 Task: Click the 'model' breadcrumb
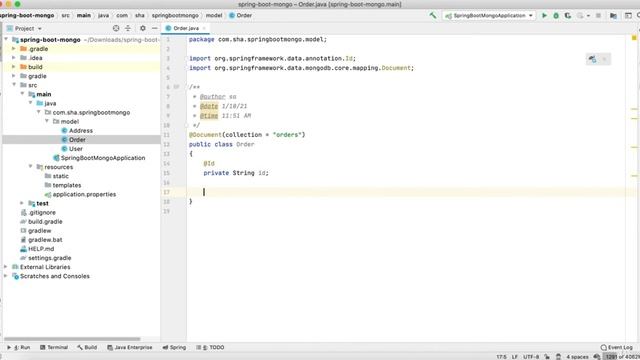click(214, 16)
